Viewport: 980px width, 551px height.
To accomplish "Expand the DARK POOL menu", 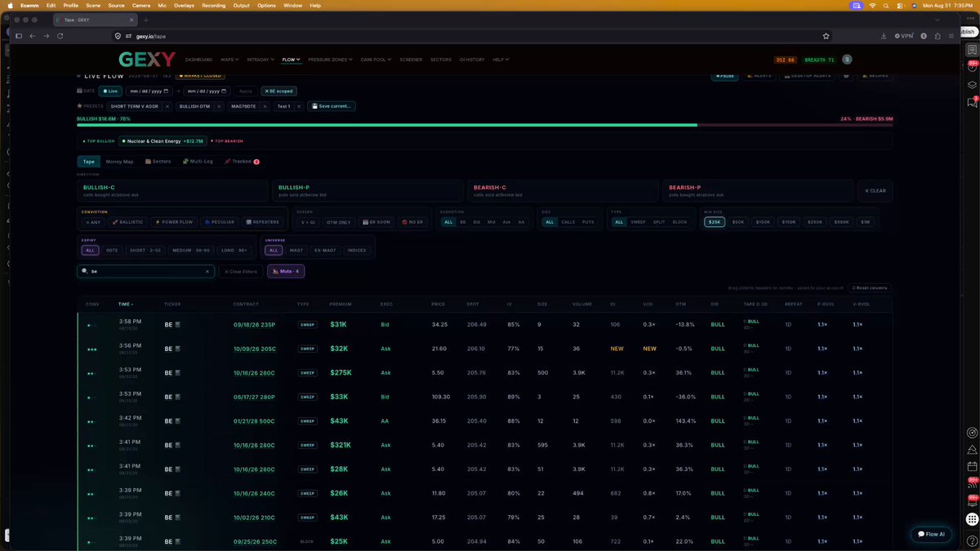I will pyautogui.click(x=376, y=60).
